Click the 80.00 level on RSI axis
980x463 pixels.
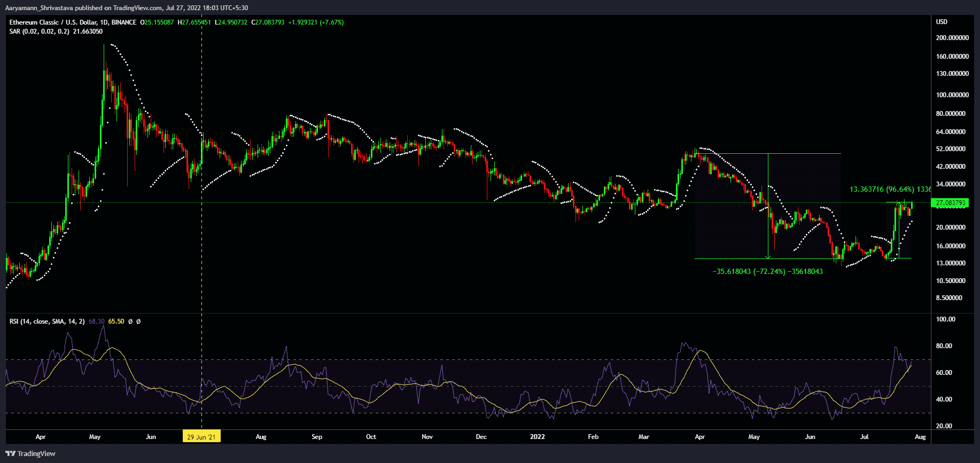[944, 346]
